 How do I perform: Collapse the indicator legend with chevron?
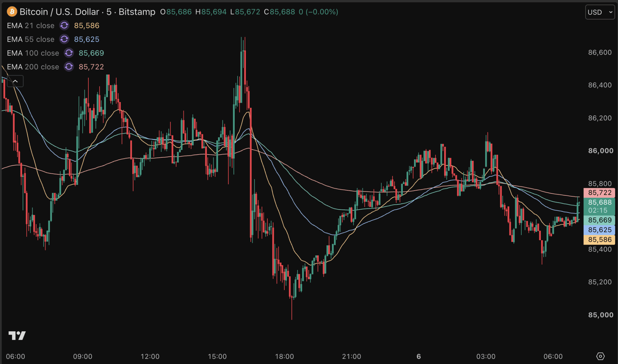pos(15,81)
